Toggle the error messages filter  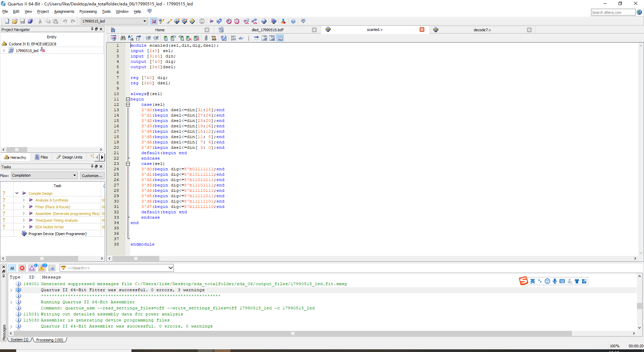[x=22, y=268]
